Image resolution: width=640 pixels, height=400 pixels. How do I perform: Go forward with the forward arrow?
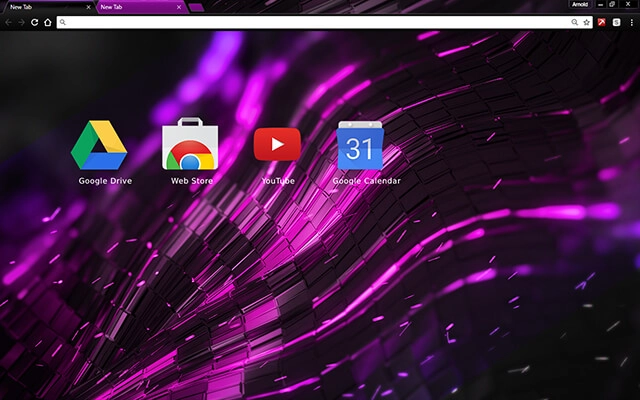pyautogui.click(x=21, y=22)
